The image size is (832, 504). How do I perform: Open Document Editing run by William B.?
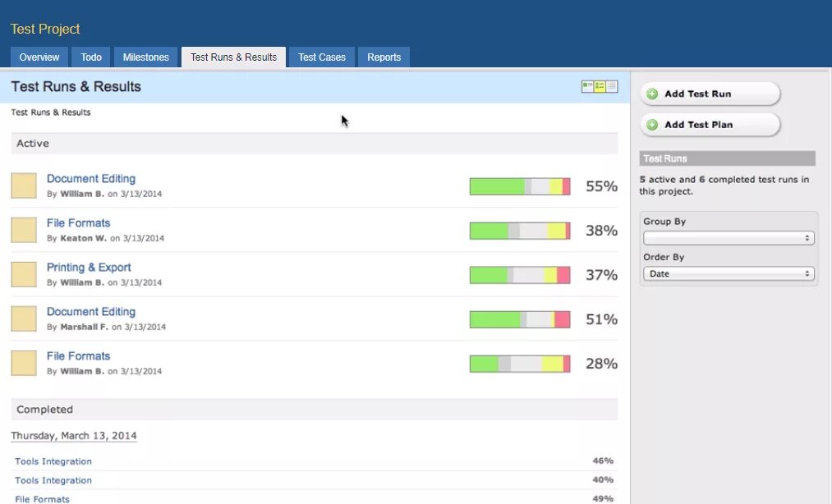pyautogui.click(x=90, y=179)
